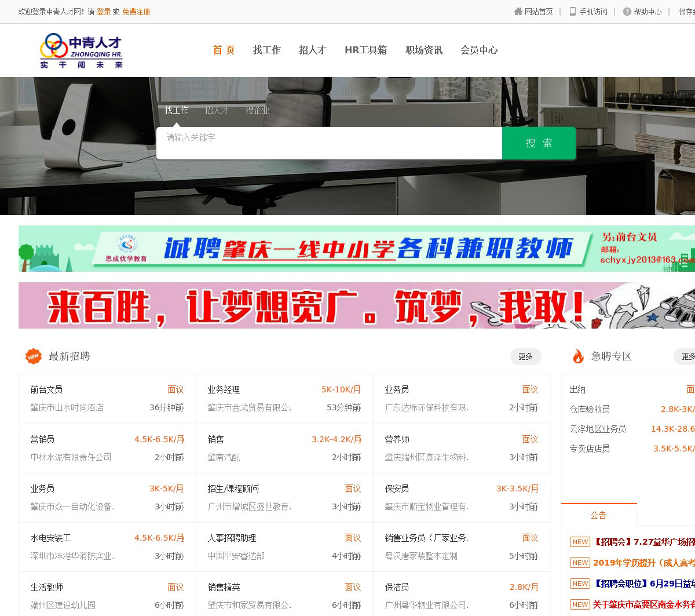Click the NEW tag beside 2019年学历提升

(580, 563)
